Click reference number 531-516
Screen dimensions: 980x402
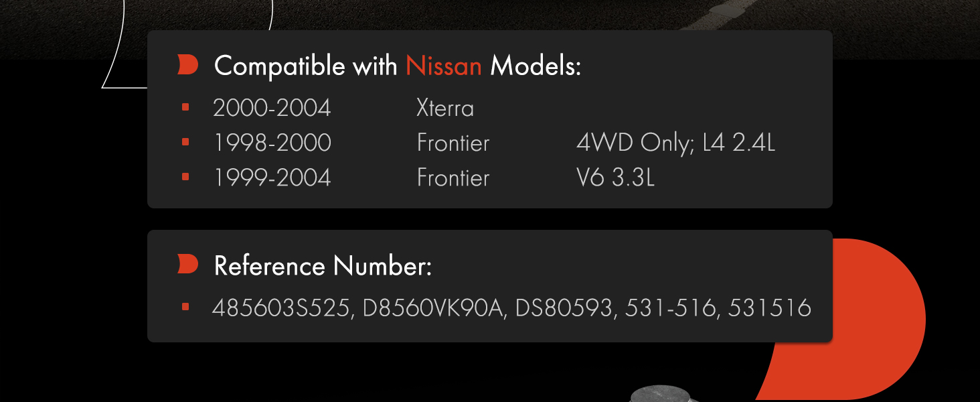(671, 308)
